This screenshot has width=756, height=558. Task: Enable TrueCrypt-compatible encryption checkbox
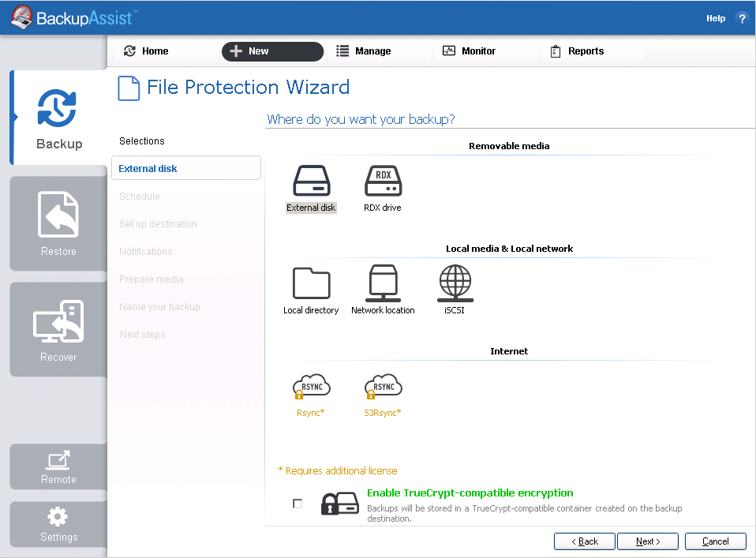tap(298, 504)
